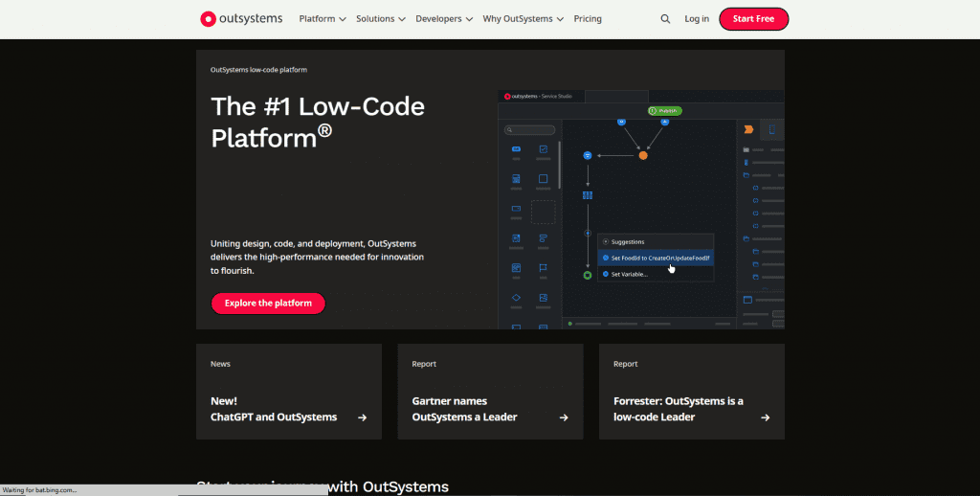The width and height of the screenshot is (980, 496).
Task: Click Service Studio search field in screenshot
Action: click(x=529, y=130)
